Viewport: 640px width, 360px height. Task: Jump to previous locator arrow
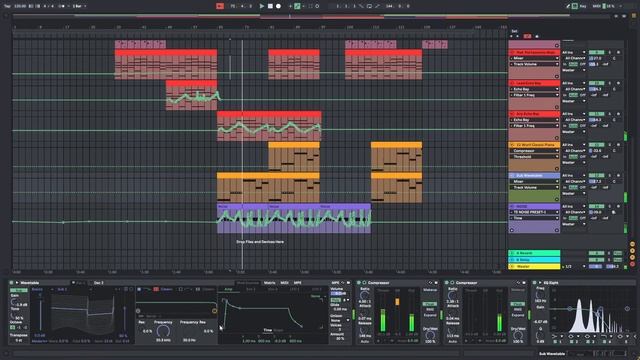click(x=511, y=36)
